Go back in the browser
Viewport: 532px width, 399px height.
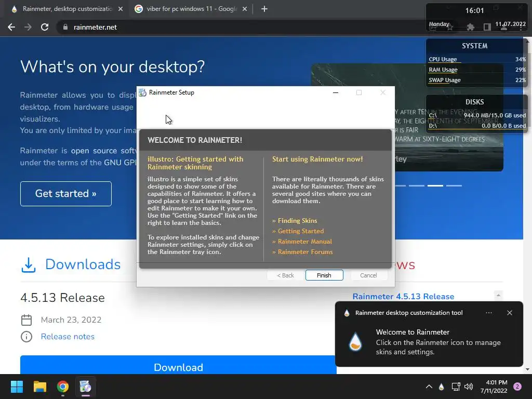tap(11, 27)
